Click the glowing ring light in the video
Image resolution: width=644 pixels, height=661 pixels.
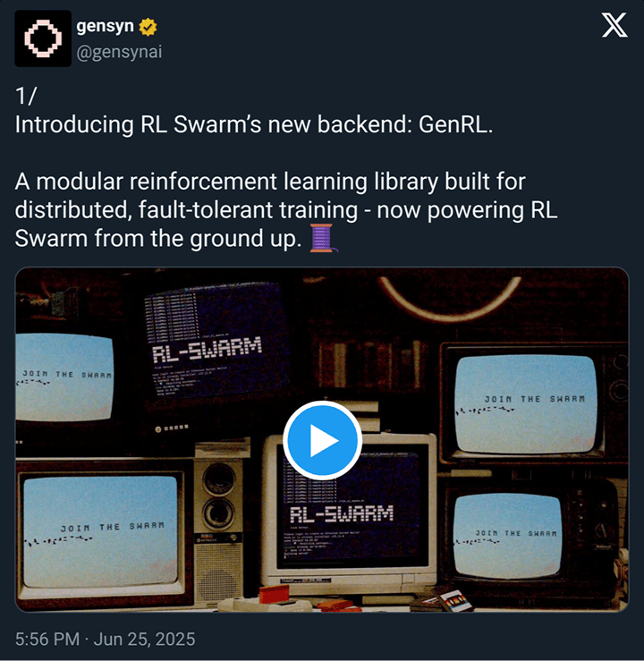click(x=449, y=297)
